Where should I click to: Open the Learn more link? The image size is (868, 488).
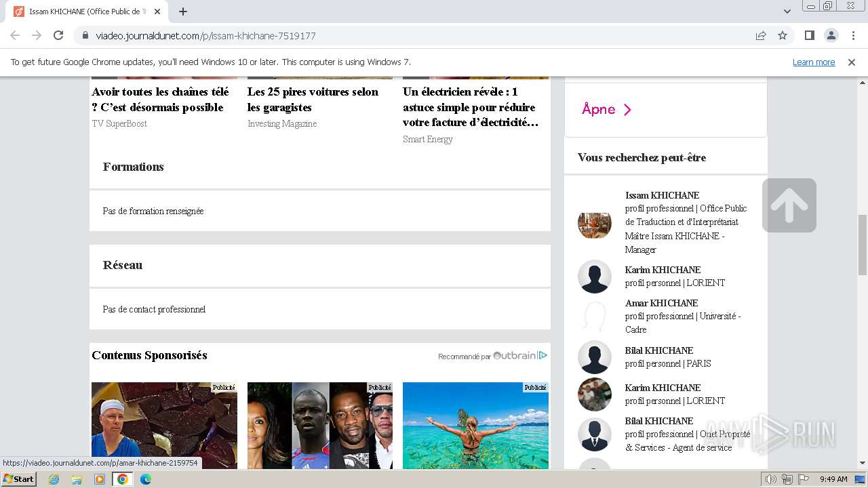point(814,62)
